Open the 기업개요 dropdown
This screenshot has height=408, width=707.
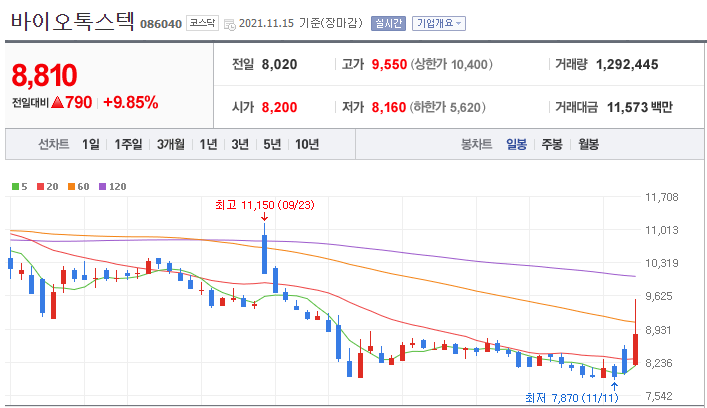439,23
